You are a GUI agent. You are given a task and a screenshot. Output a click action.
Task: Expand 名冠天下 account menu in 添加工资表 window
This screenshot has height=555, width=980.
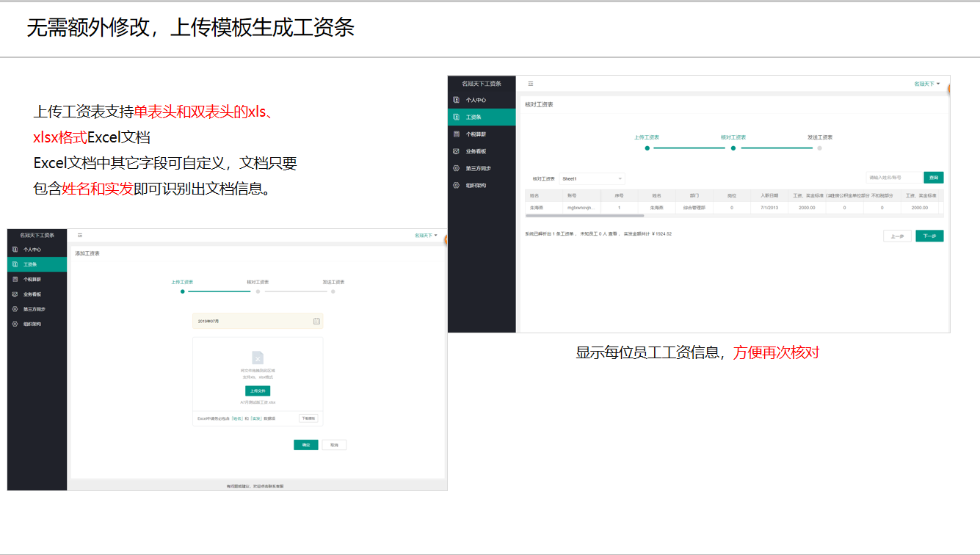pos(426,236)
